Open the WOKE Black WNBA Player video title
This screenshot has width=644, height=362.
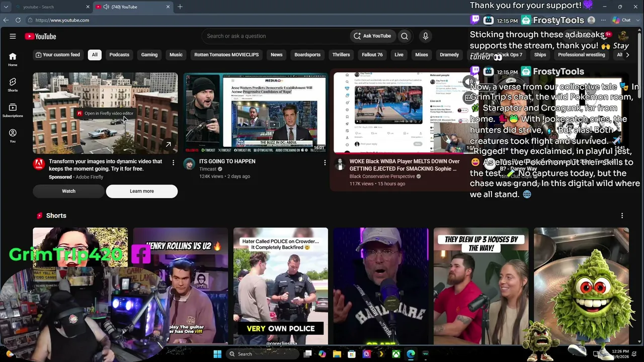pos(405,165)
